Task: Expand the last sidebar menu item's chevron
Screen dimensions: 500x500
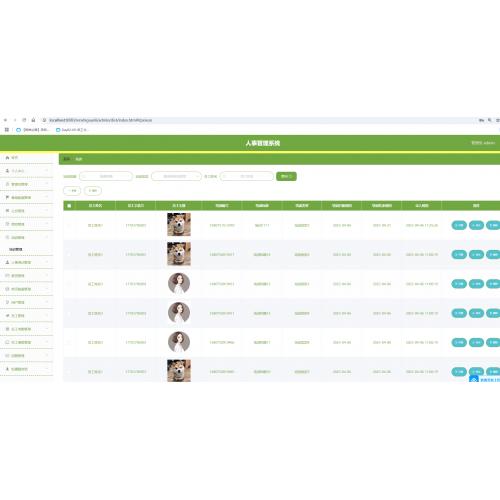Action: click(x=47, y=369)
